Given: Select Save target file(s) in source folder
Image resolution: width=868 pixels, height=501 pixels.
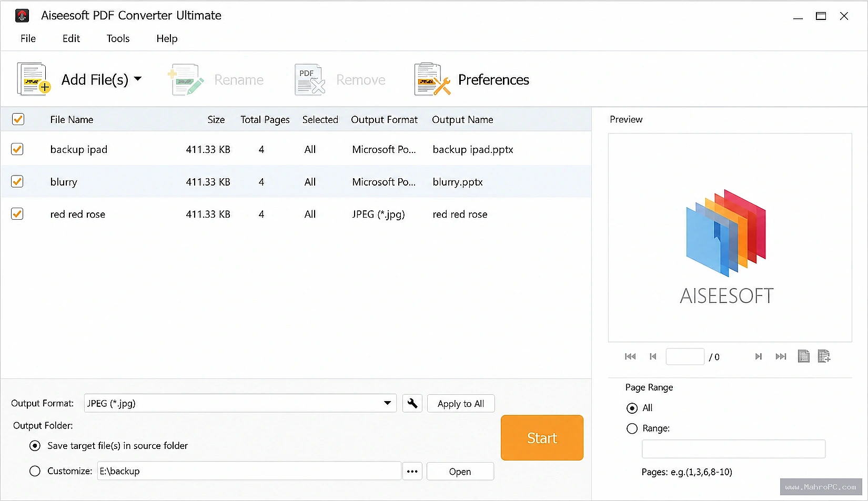Looking at the screenshot, I should [35, 446].
